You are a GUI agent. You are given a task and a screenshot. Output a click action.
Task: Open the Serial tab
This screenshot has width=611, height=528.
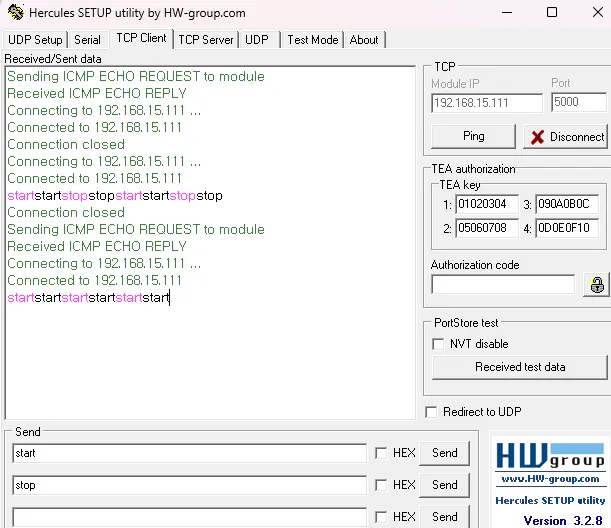(87, 40)
